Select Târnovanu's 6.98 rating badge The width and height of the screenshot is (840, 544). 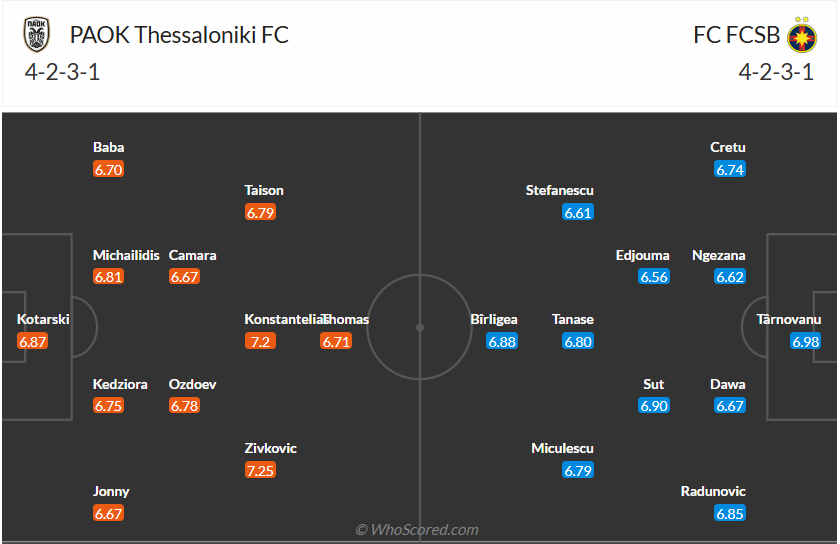(x=805, y=342)
